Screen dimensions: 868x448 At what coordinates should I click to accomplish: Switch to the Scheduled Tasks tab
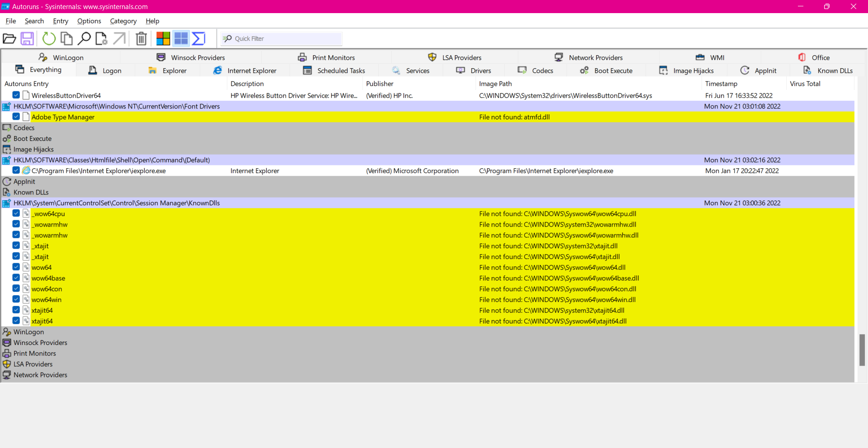tap(334, 71)
